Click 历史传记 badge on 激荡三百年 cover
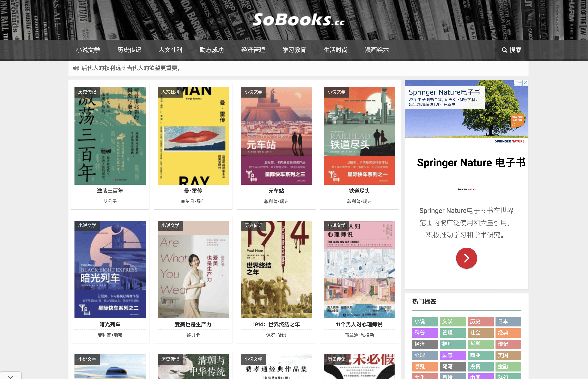Viewport: 588px width, 379px height. pos(87,92)
